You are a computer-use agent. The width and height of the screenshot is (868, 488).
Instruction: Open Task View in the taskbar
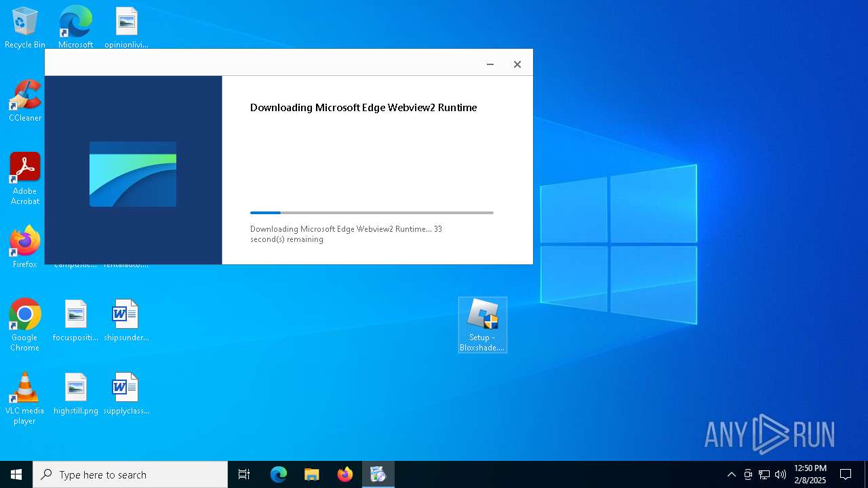(x=244, y=474)
